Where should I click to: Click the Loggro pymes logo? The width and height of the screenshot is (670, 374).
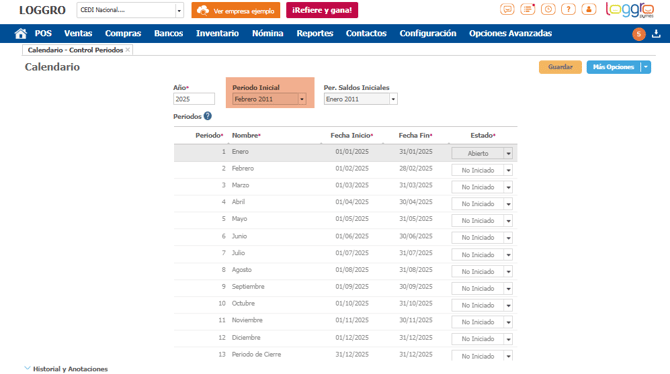630,10
